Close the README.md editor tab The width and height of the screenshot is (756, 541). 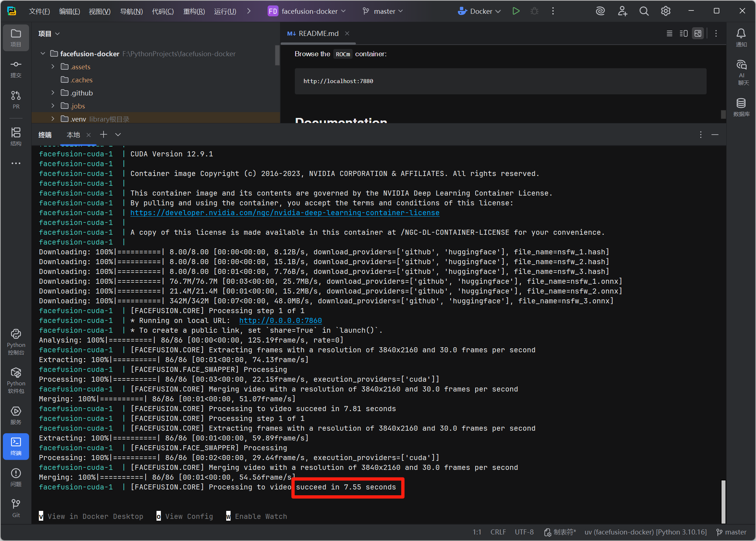click(x=347, y=33)
